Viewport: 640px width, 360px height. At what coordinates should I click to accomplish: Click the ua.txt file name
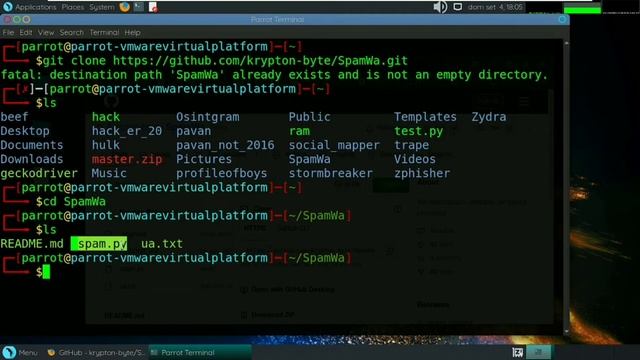(162, 244)
